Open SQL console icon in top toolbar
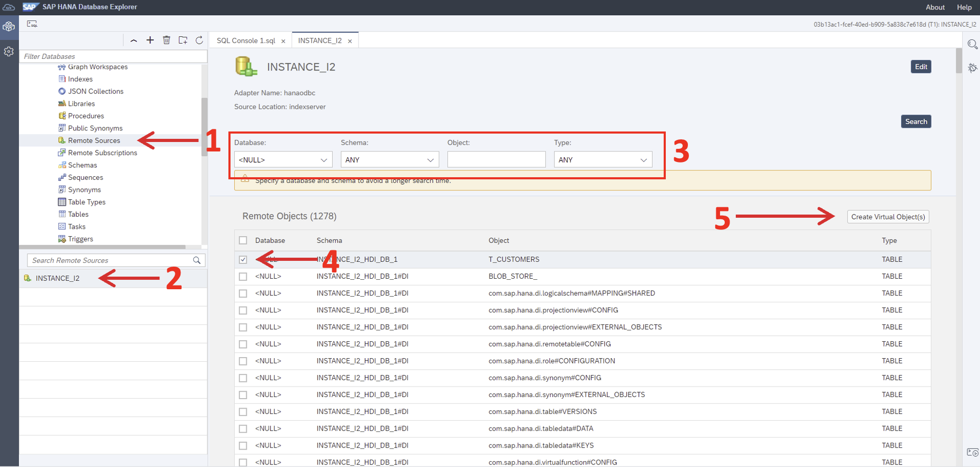Image resolution: width=980 pixels, height=467 pixels. click(x=32, y=24)
